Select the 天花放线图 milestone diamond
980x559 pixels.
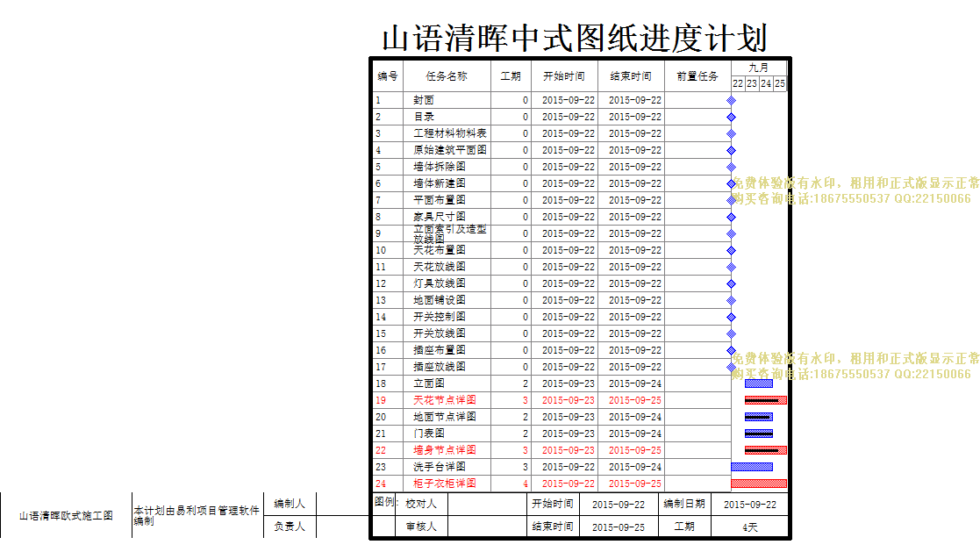[x=731, y=267]
